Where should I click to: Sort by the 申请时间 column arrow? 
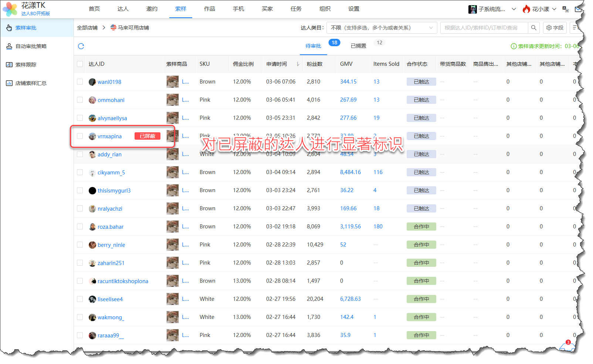click(x=298, y=64)
